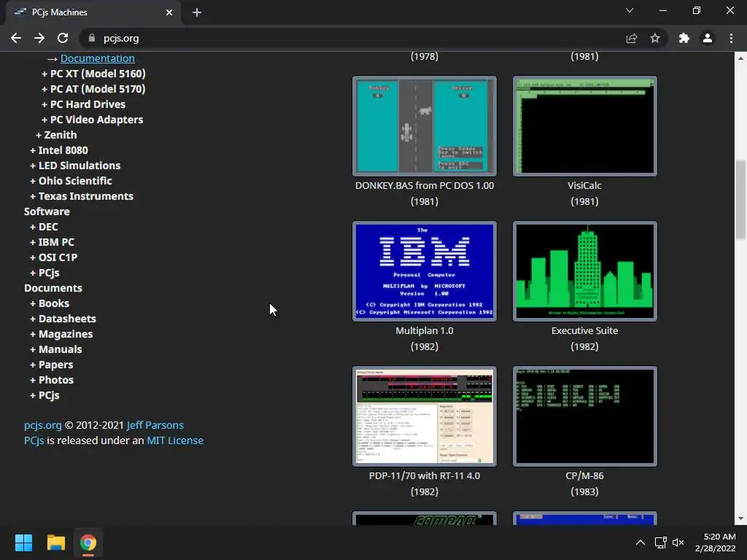Screen dimensions: 747x560
Task: Open PDP-11/70 RT-11 thumbnail
Action: [425, 416]
